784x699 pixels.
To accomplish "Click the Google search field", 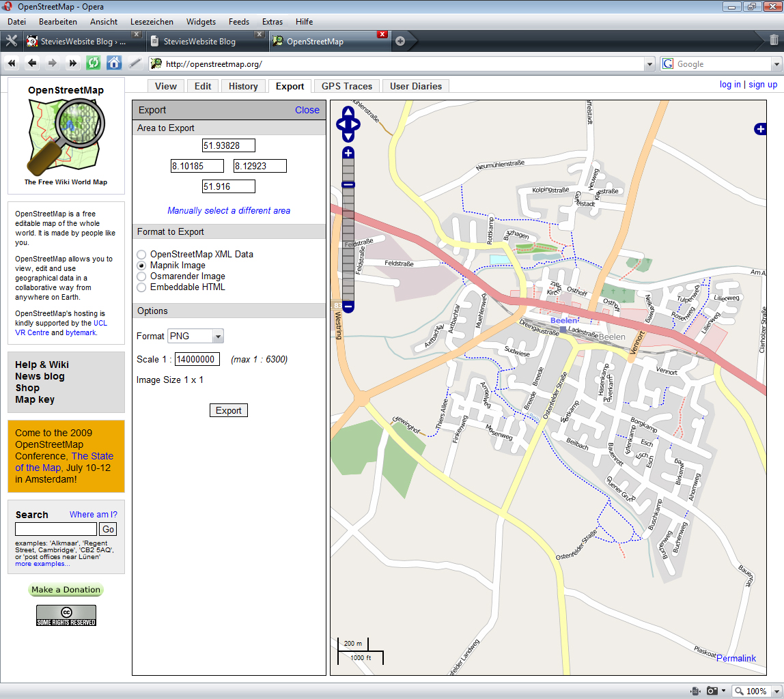I will point(722,64).
